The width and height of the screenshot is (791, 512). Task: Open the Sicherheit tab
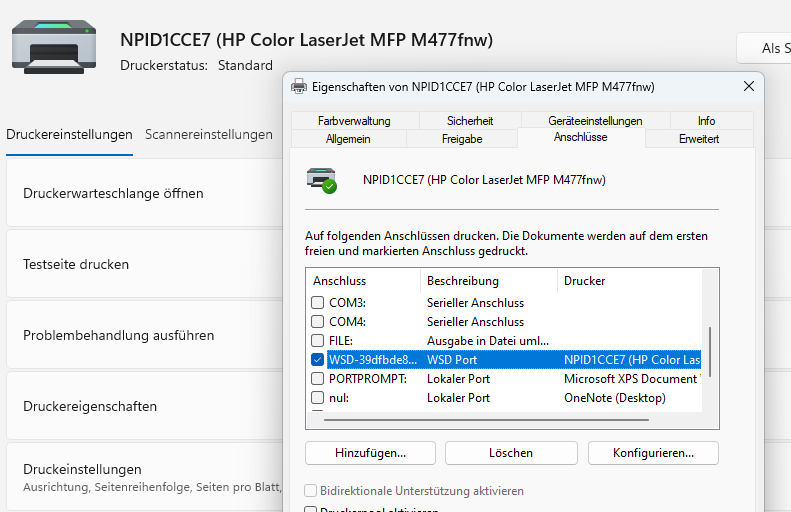point(470,121)
